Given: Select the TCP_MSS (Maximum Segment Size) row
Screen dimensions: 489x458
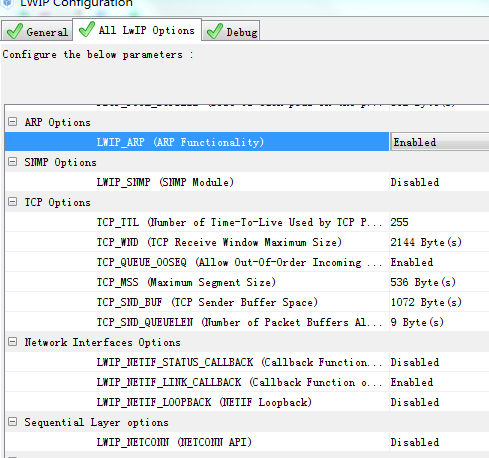Looking at the screenshot, I should (197, 282).
